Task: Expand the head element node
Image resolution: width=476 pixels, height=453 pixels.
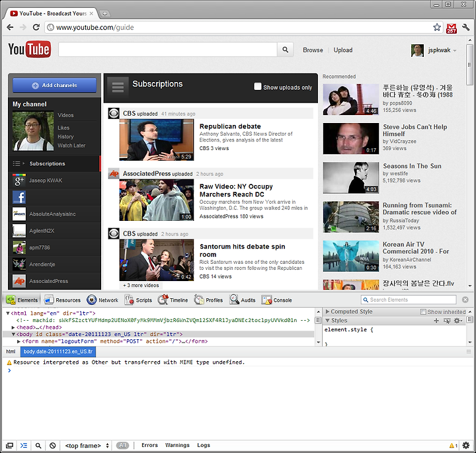Action: click(x=13, y=327)
